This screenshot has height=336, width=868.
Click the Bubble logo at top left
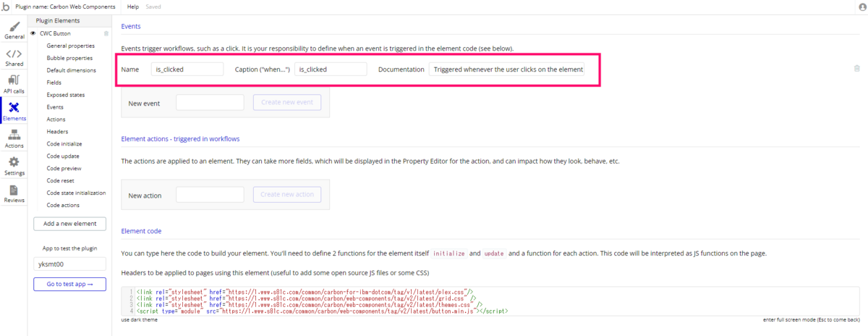point(6,6)
